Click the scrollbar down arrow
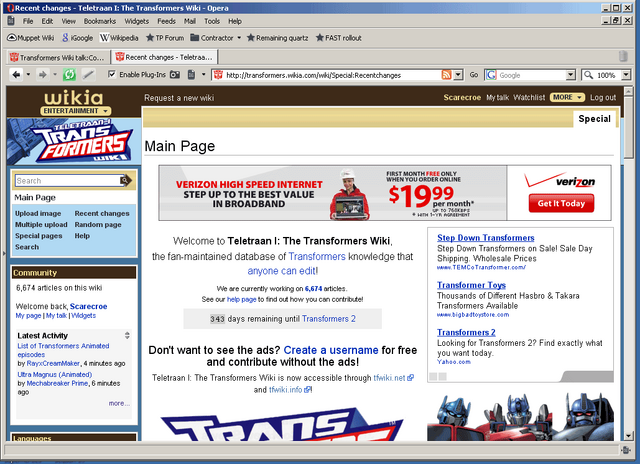 (629, 436)
